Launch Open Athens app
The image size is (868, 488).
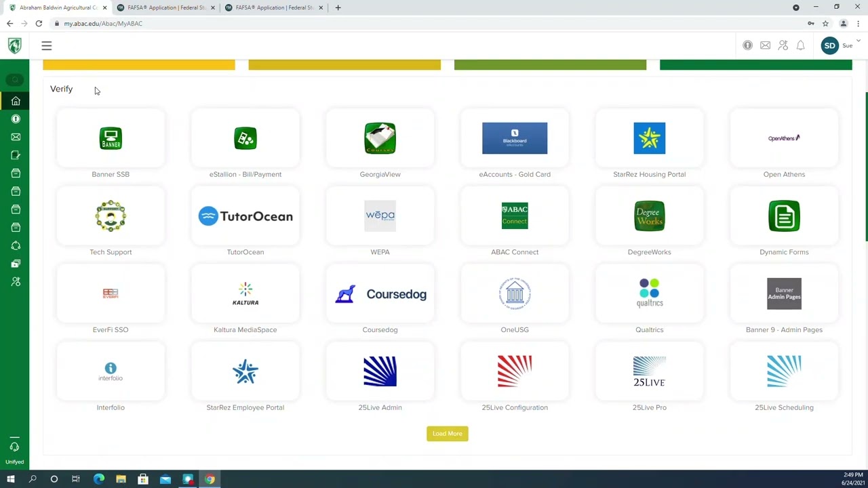coord(784,138)
